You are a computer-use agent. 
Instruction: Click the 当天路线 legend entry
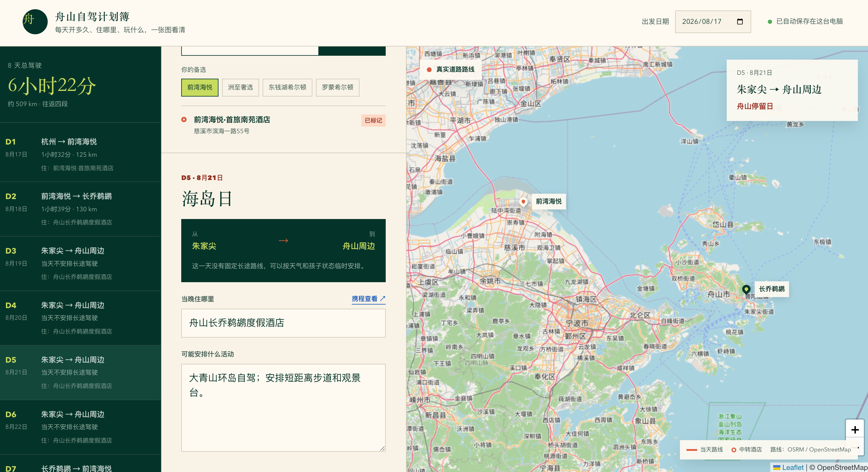click(705, 449)
